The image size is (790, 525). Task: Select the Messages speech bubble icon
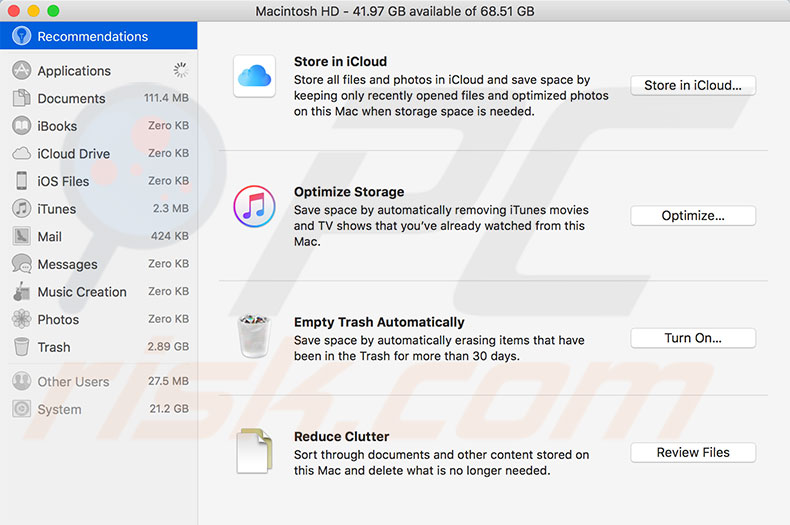21,264
